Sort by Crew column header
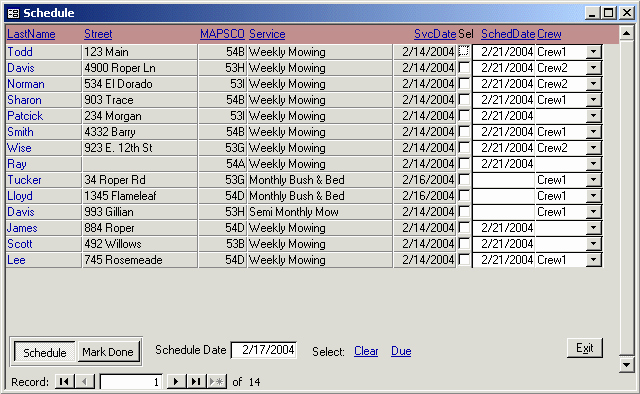The height and width of the screenshot is (394, 640). pyautogui.click(x=549, y=34)
